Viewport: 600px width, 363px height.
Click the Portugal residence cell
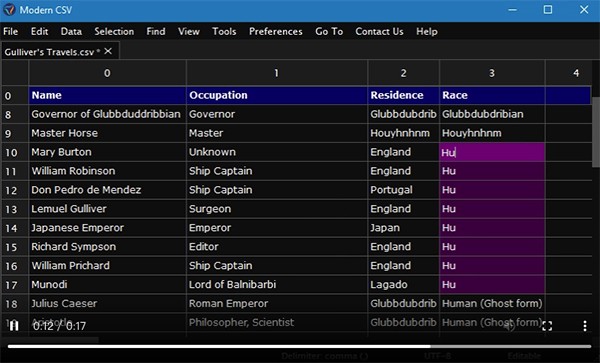tap(403, 190)
